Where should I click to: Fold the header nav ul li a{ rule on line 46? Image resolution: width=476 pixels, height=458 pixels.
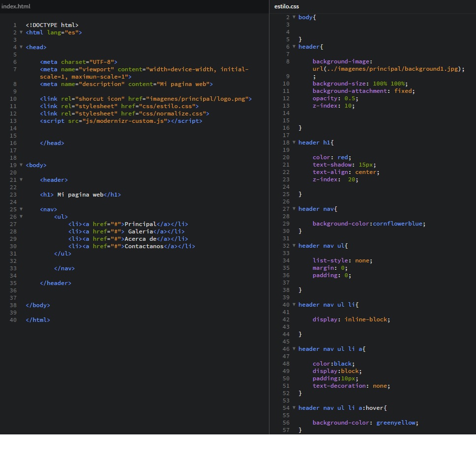[294, 349]
